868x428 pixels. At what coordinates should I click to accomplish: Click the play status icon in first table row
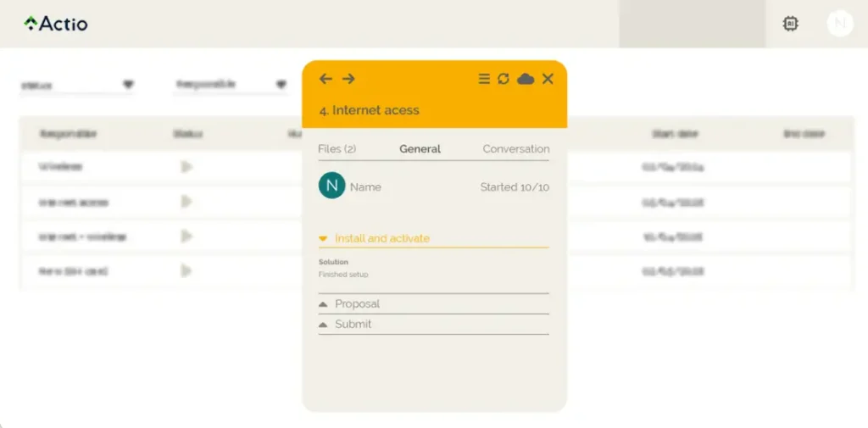pyautogui.click(x=186, y=167)
